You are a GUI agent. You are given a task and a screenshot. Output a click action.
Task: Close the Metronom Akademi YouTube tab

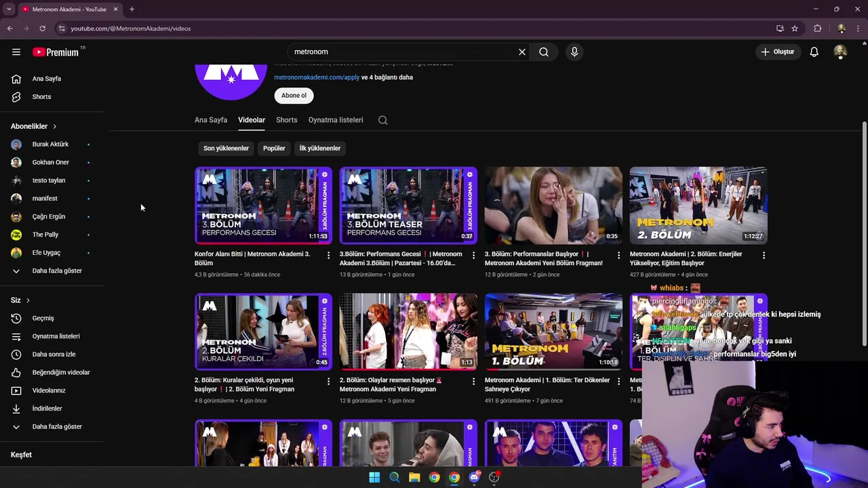coord(115,9)
